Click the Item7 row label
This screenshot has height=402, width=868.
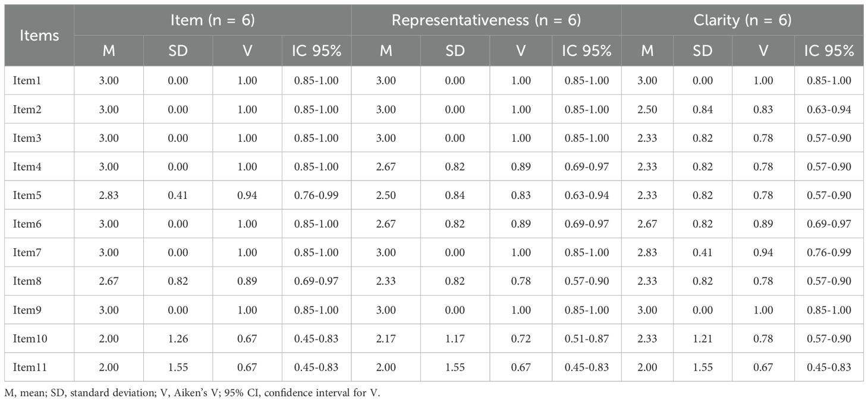click(x=27, y=252)
